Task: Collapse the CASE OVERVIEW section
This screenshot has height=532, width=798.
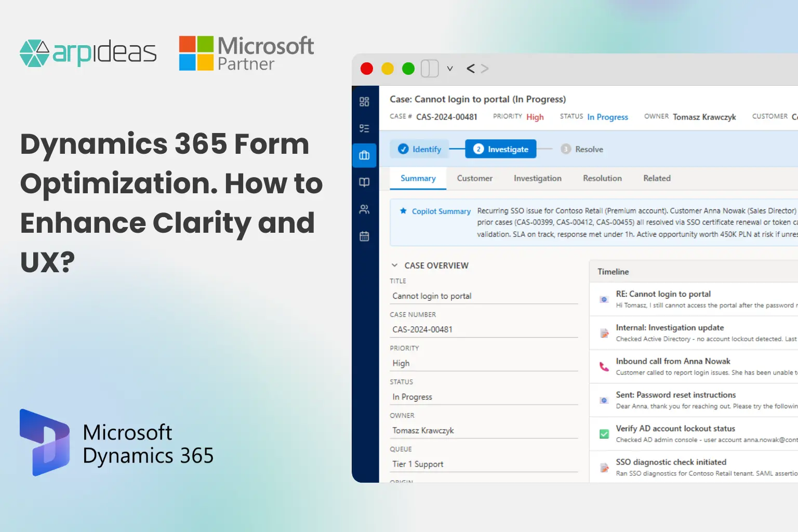Action: [x=394, y=265]
